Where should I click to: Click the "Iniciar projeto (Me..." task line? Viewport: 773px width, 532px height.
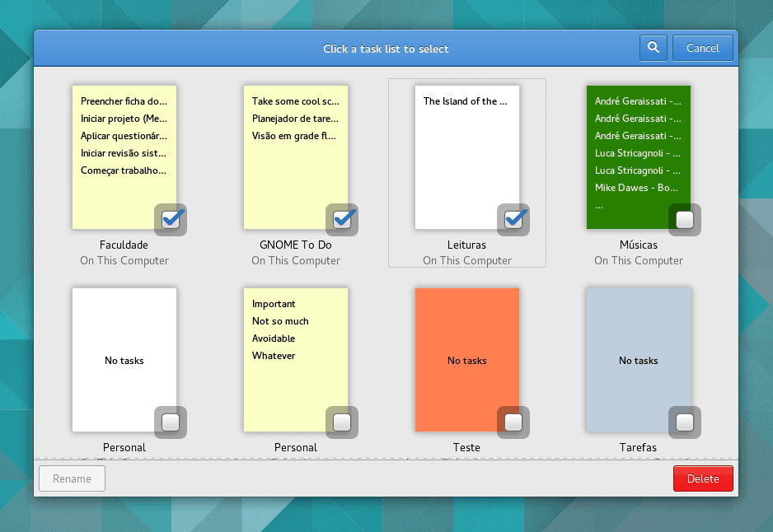(124, 119)
